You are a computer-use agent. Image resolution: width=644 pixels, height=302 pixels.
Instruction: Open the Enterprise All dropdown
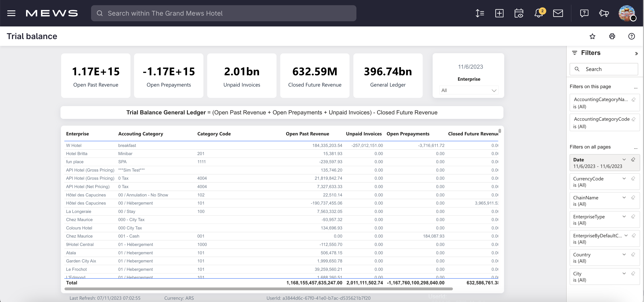(469, 90)
